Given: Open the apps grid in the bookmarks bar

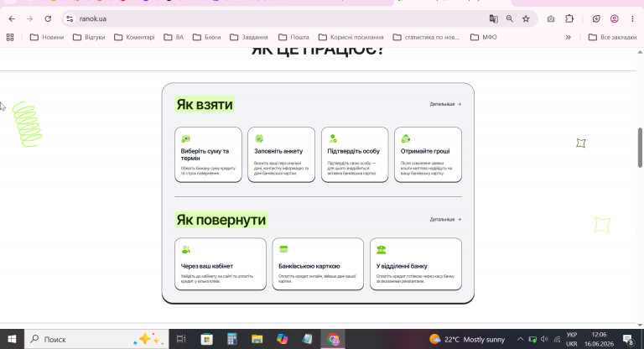Looking at the screenshot, I should [x=10, y=38].
